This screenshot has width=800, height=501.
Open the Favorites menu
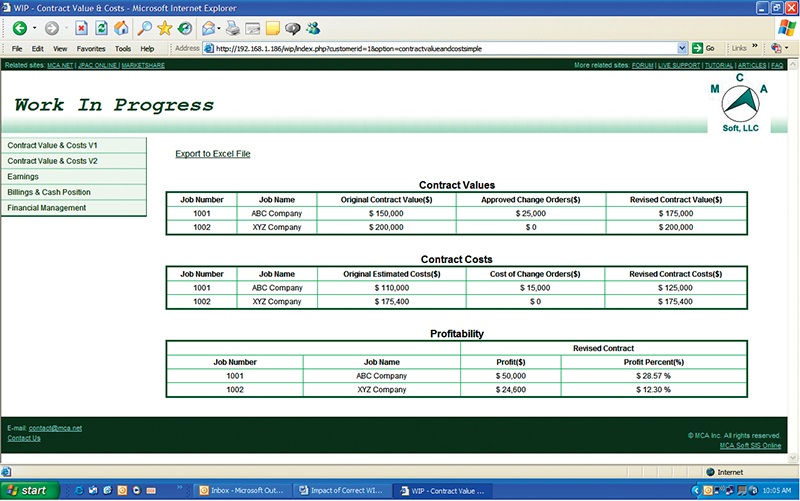click(x=91, y=48)
